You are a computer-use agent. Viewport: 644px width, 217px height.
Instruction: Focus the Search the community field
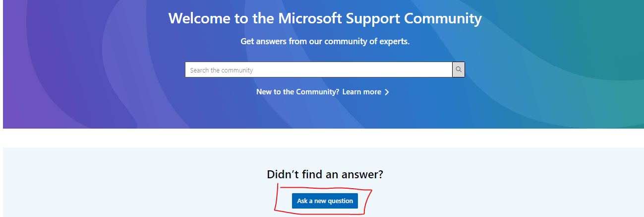(x=319, y=70)
